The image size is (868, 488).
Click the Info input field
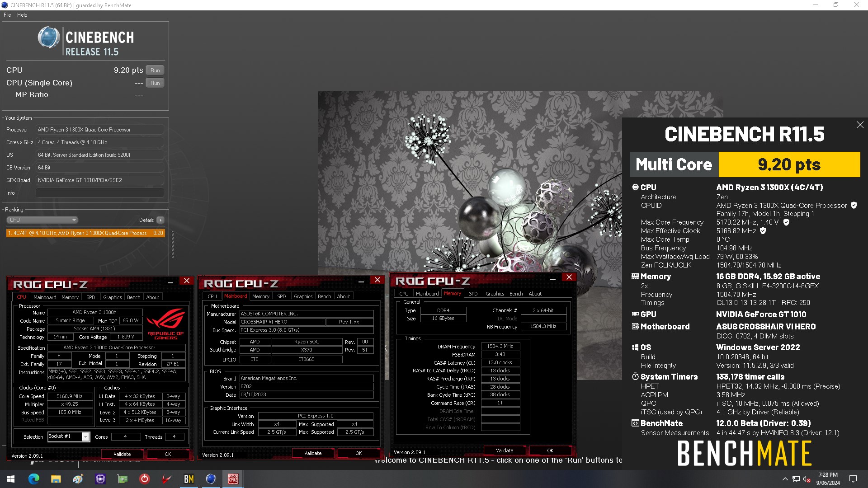100,193
